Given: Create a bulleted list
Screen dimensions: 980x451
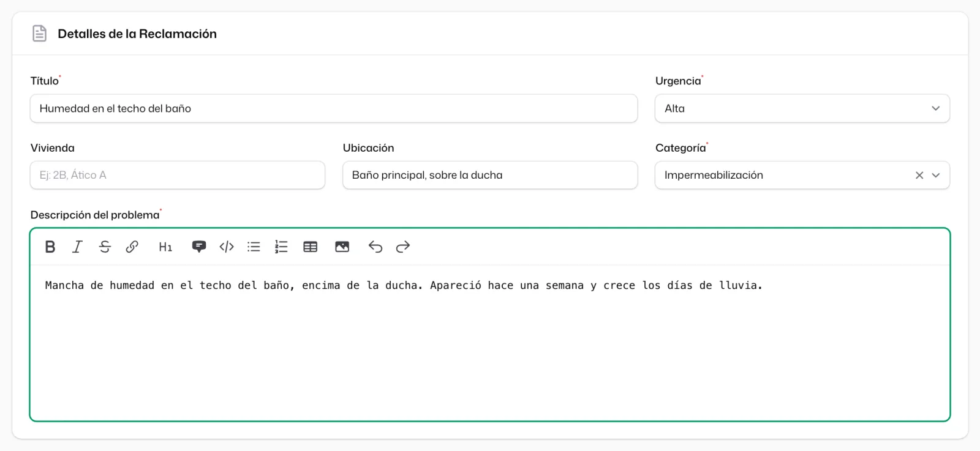Looking at the screenshot, I should [x=254, y=247].
